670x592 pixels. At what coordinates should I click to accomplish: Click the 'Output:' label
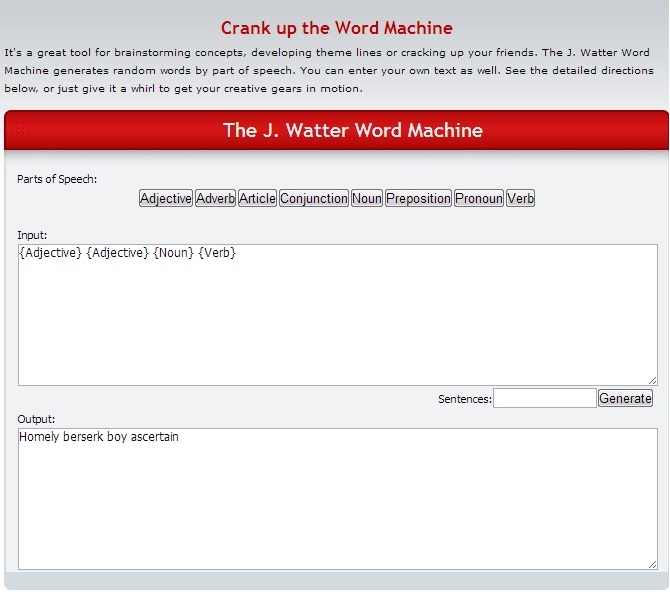click(36, 419)
